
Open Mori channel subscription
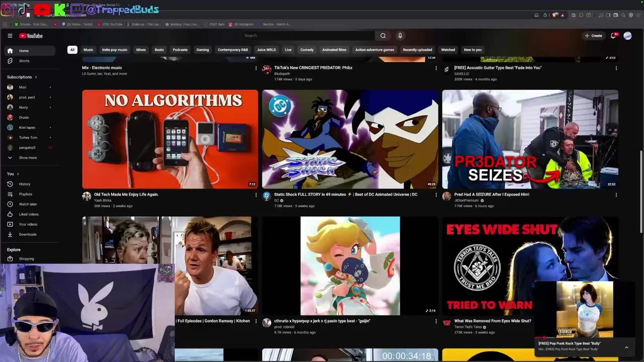30,87
